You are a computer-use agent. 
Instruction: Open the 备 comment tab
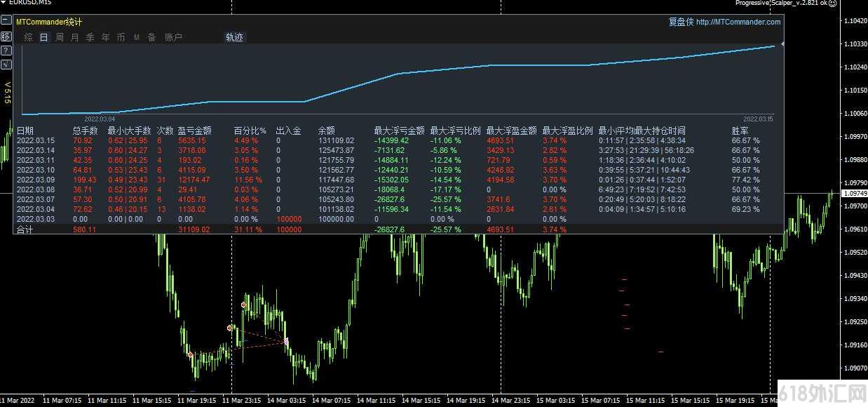click(x=152, y=37)
